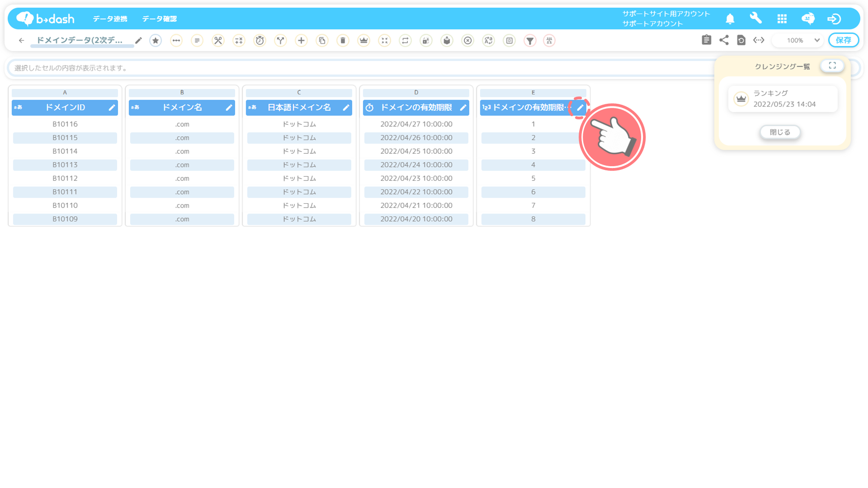Image resolution: width=868 pixels, height=488 pixels.
Task: Click the brain assistant icon
Action: tap(808, 18)
